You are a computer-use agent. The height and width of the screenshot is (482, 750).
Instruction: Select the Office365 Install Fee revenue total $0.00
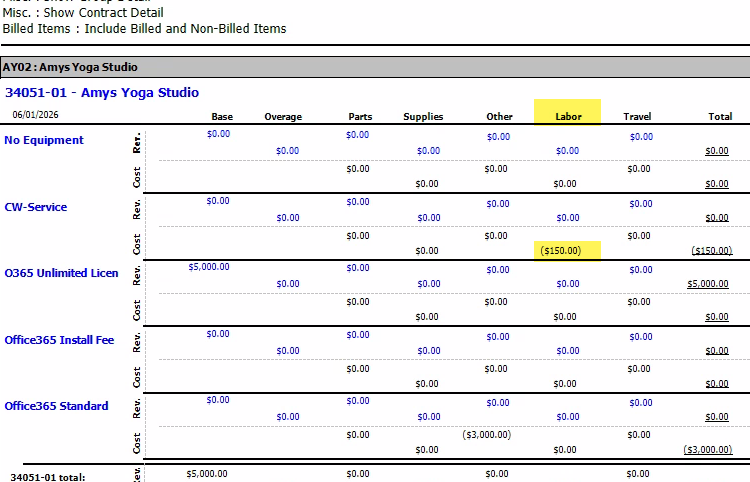point(717,351)
